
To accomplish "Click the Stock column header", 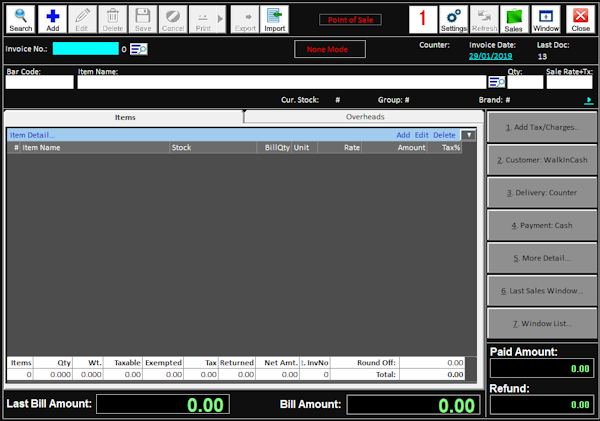I will pos(213,148).
